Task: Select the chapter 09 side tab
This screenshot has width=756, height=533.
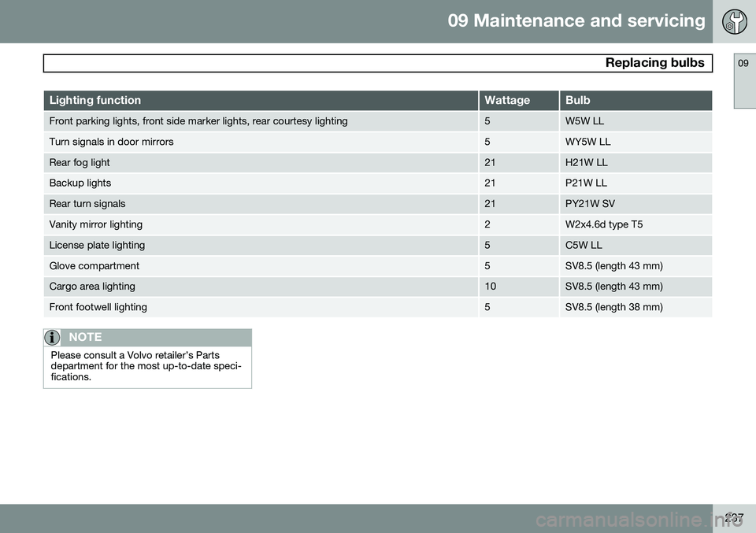Action: [x=744, y=81]
